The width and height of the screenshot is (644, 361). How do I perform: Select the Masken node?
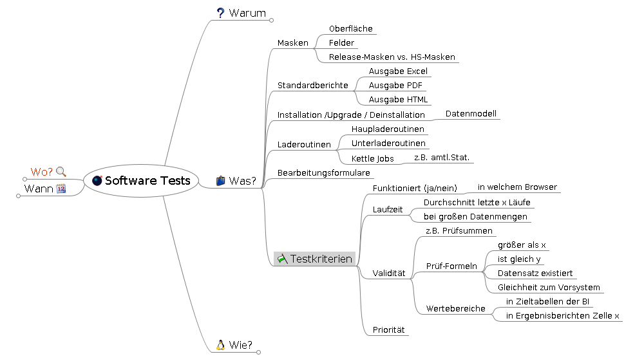coord(292,43)
